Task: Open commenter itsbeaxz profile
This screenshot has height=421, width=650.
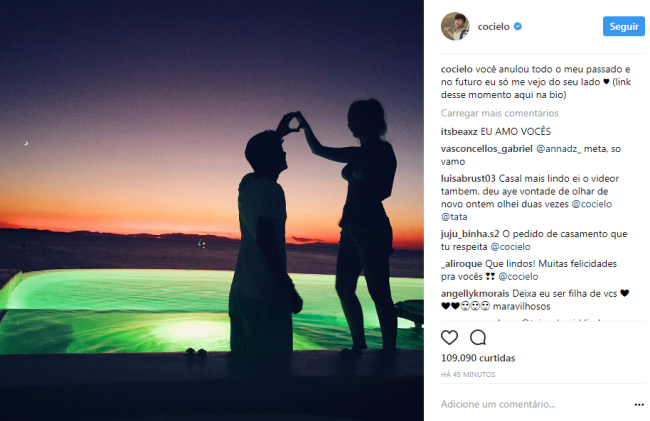Action: (459, 132)
